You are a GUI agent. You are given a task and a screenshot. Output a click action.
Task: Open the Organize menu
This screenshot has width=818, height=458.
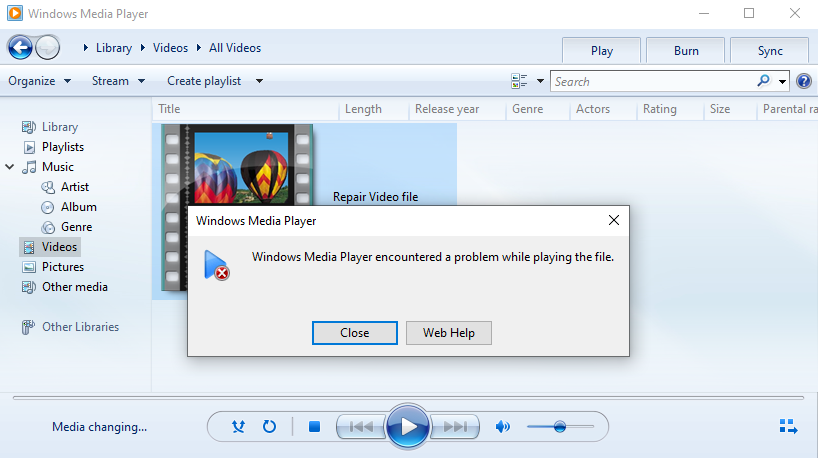pos(40,81)
